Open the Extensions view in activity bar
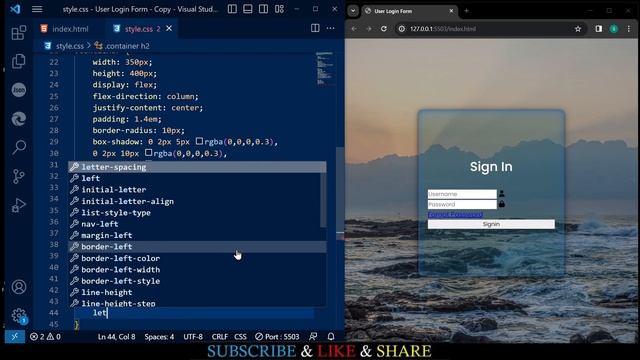 tap(18, 33)
